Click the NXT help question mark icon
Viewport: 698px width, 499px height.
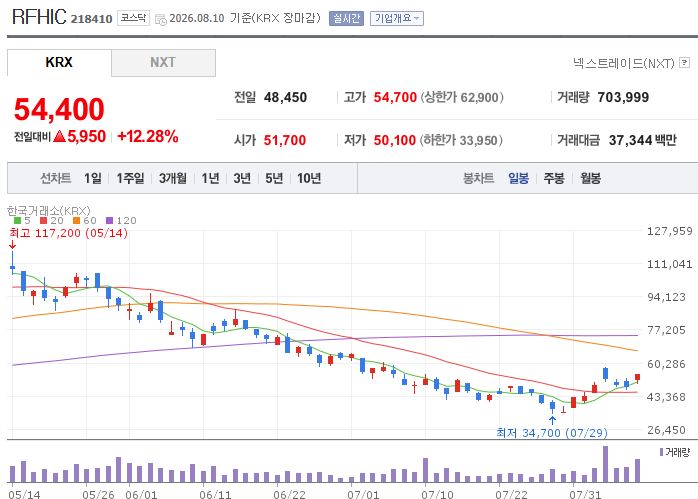(x=685, y=63)
